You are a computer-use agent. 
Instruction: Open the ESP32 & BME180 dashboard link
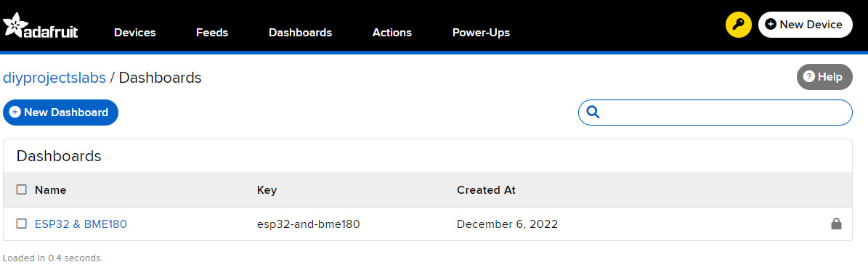[x=81, y=224]
